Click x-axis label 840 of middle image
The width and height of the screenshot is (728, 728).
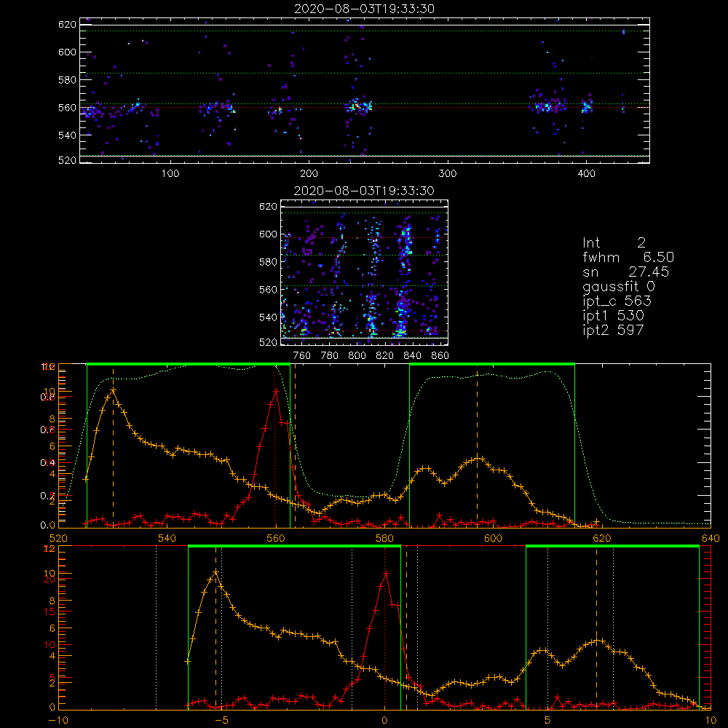coord(412,356)
